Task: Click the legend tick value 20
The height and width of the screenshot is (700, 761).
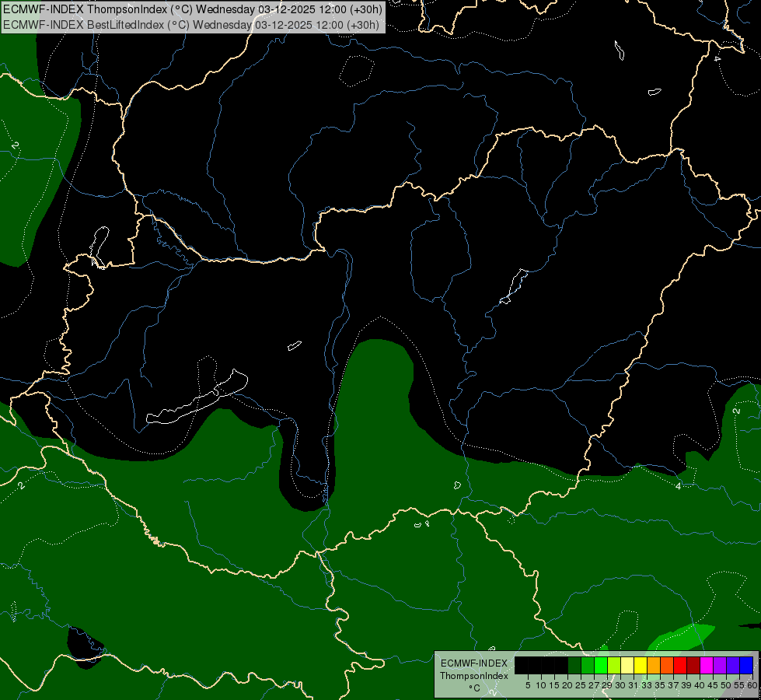Action: coord(567,685)
